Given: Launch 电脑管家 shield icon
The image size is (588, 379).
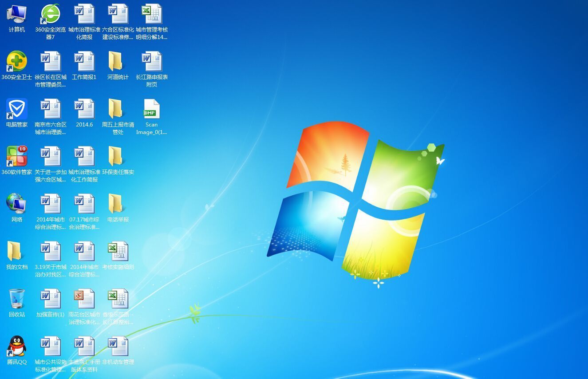Looking at the screenshot, I should click(x=17, y=110).
